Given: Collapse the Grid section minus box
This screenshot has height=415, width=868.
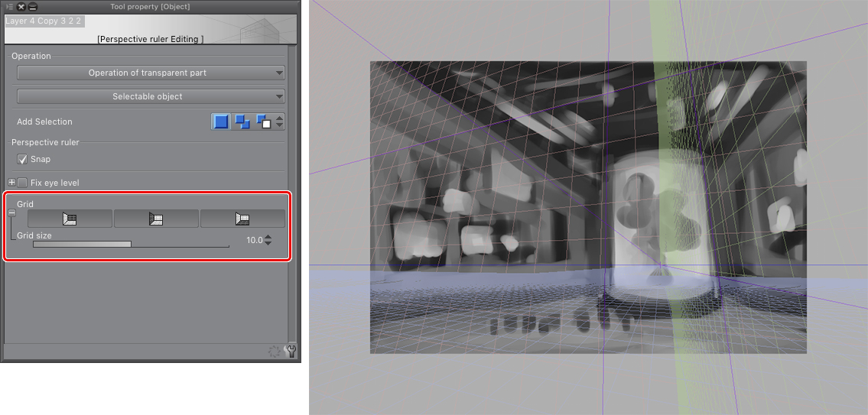Looking at the screenshot, I should (11, 212).
